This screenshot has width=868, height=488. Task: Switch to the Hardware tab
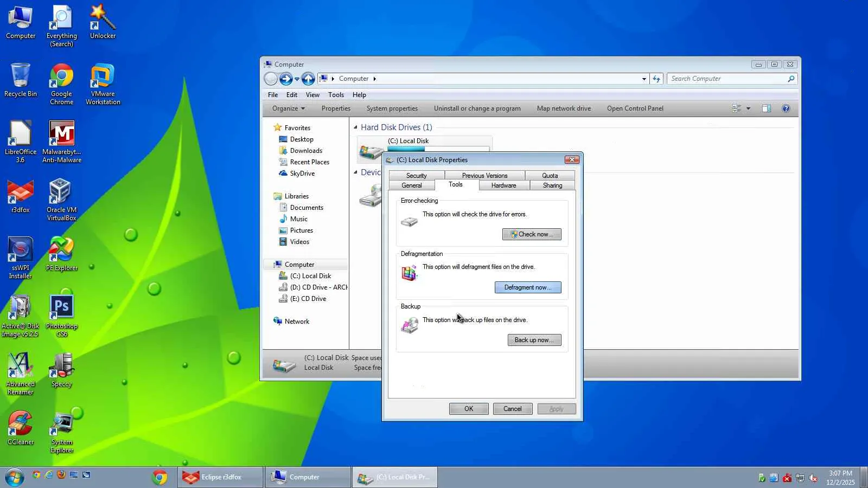(503, 185)
